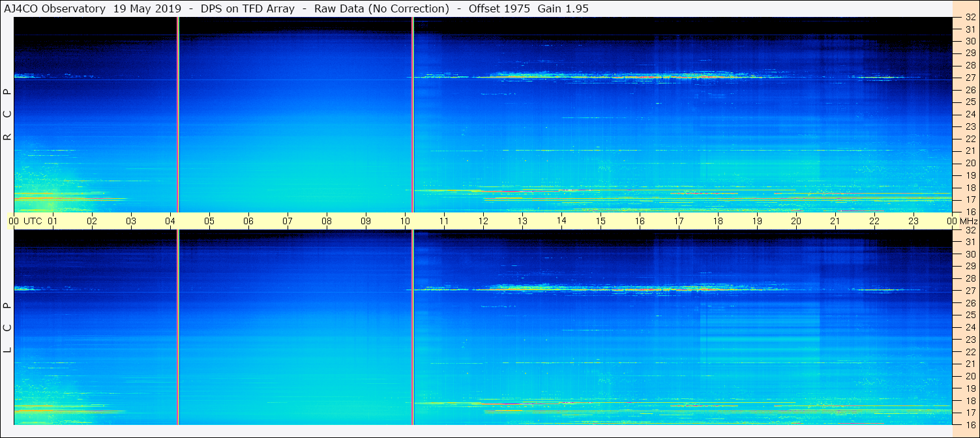This screenshot has height=438, width=980.
Task: Click hour '07' on the time axis
Action: click(288, 222)
